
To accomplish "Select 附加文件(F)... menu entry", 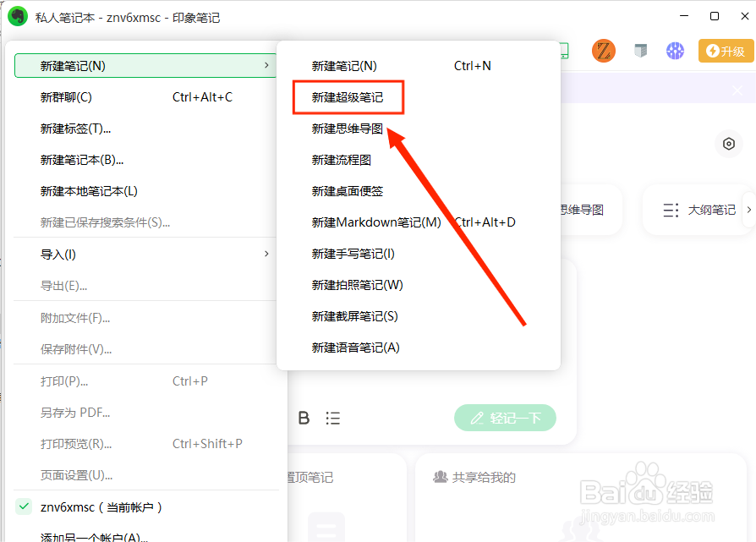I will 145,318.
